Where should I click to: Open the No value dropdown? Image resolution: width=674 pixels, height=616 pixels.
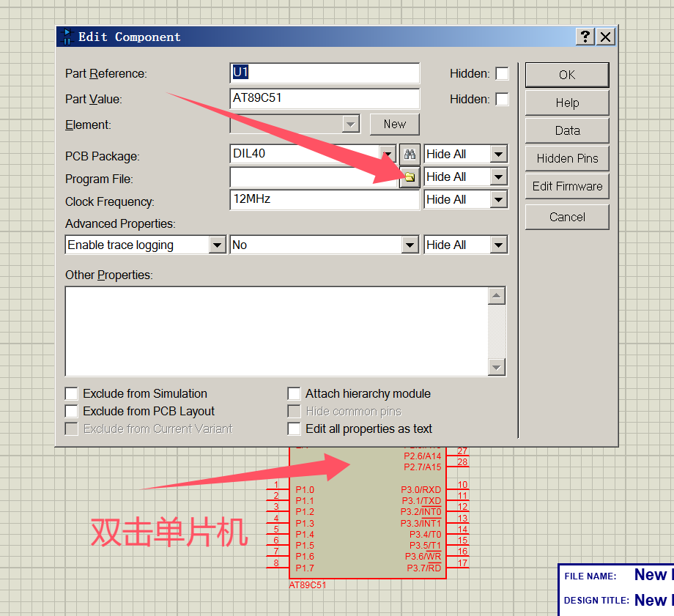(x=410, y=245)
